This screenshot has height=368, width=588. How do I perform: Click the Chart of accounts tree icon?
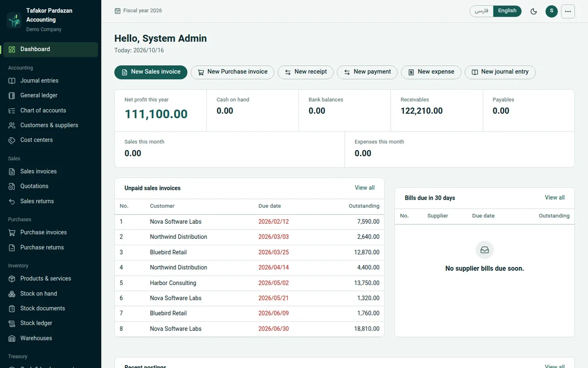pos(12,111)
